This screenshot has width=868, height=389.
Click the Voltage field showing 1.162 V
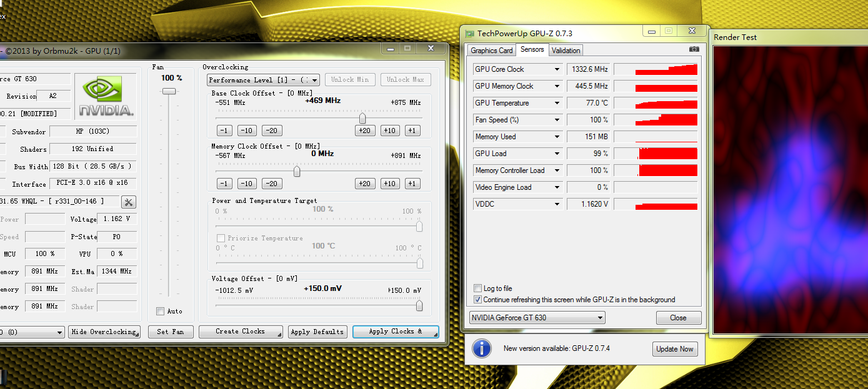[118, 219]
